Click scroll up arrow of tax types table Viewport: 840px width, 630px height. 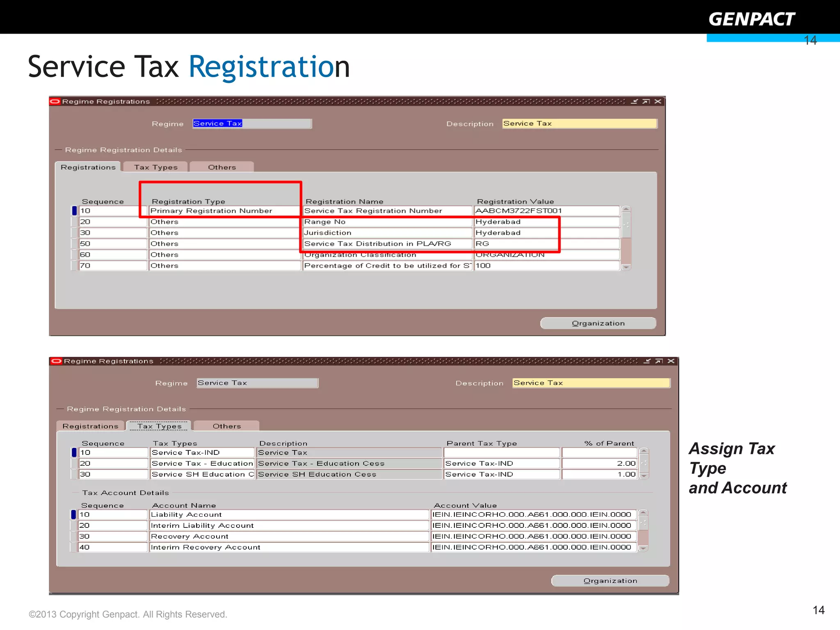tap(644, 451)
